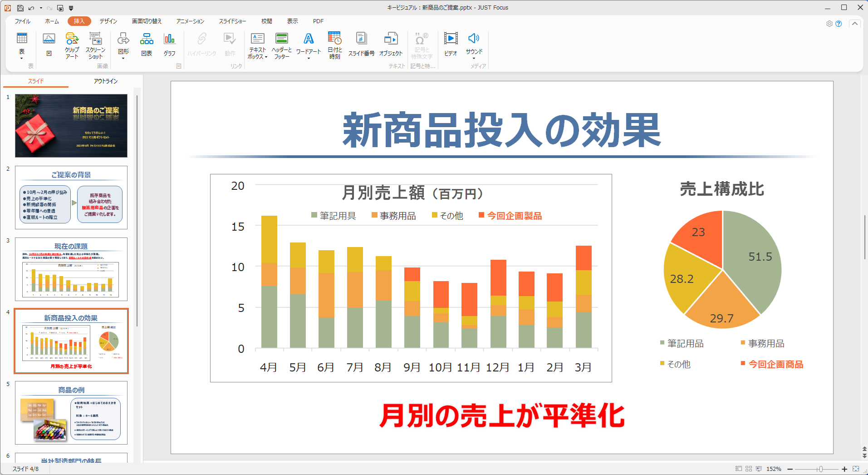
Task: Click the 図表 diagram icon
Action: tap(147, 45)
